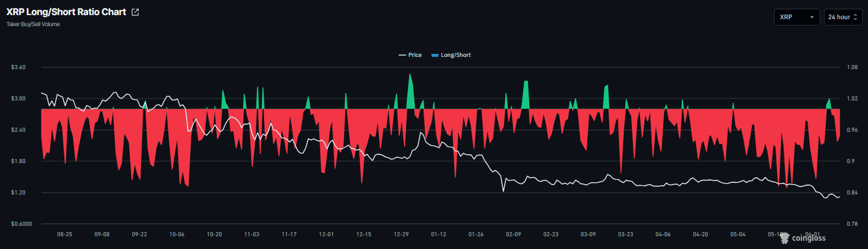Click the Long/Short blue legend swatch
This screenshot has width=868, height=249.
pos(435,55)
